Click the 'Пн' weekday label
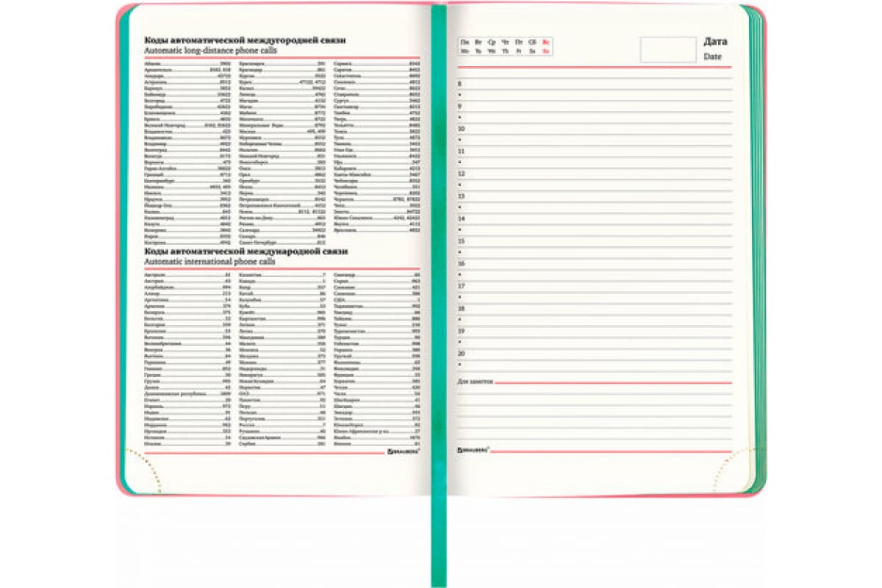The image size is (882, 588). (x=464, y=43)
